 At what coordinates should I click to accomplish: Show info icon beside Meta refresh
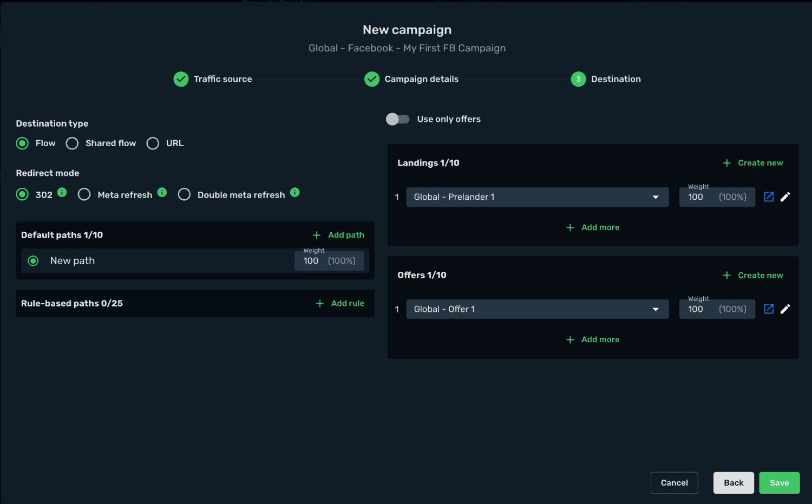(162, 192)
